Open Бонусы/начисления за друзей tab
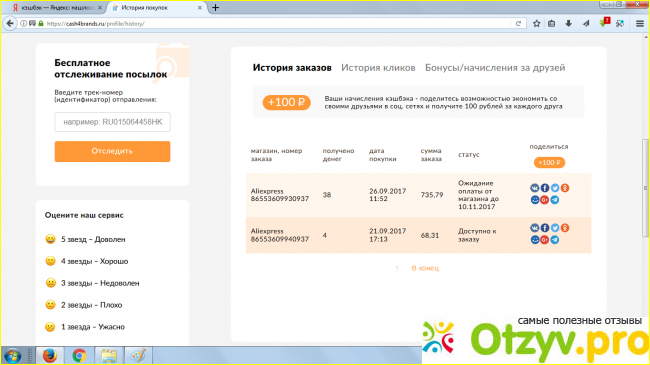This screenshot has width=650, height=365. (495, 68)
